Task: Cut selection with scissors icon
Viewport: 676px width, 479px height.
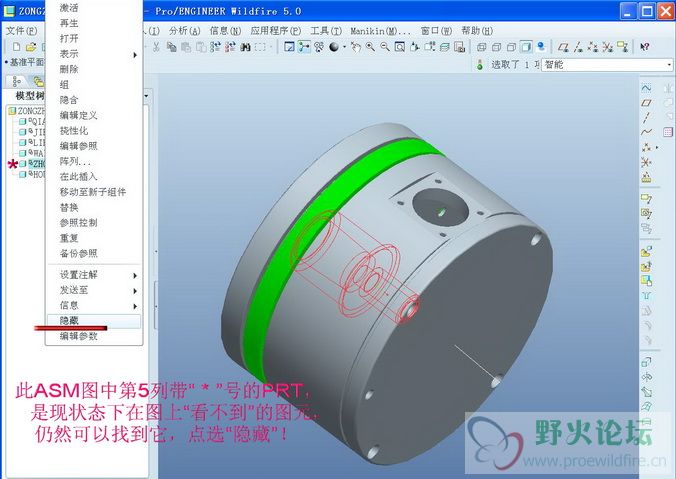Action: click(x=156, y=47)
